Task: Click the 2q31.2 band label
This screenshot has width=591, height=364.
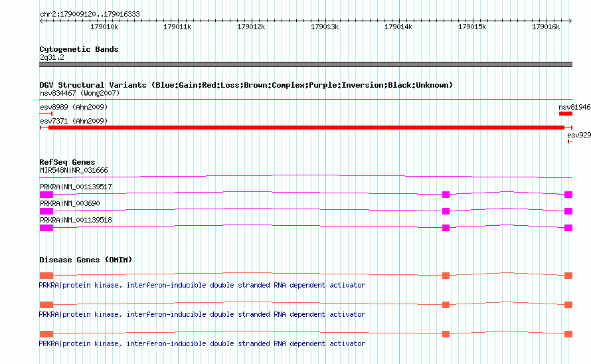Action: pos(52,57)
